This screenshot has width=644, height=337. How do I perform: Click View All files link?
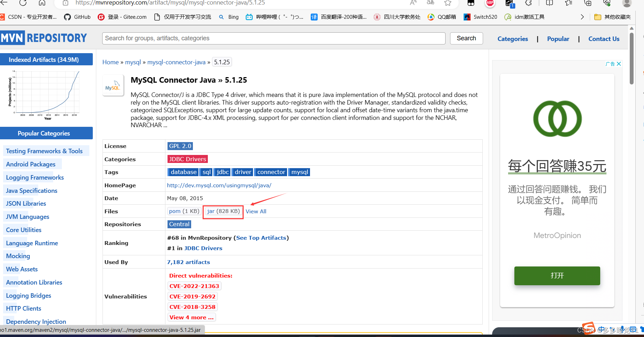point(256,211)
